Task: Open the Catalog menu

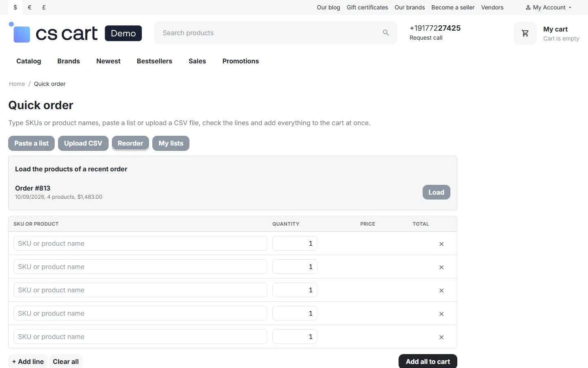Action: tap(29, 61)
